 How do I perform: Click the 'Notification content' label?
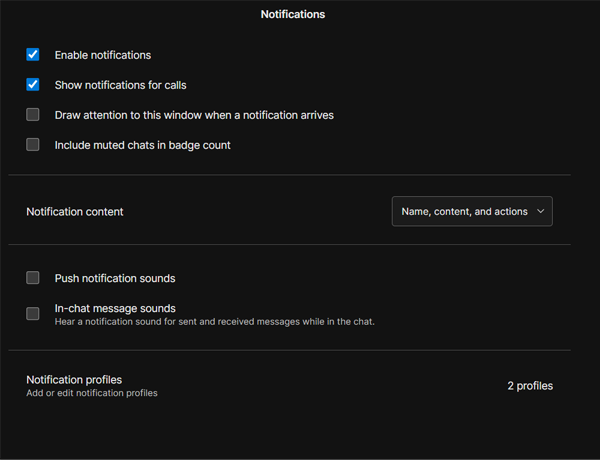pos(75,212)
